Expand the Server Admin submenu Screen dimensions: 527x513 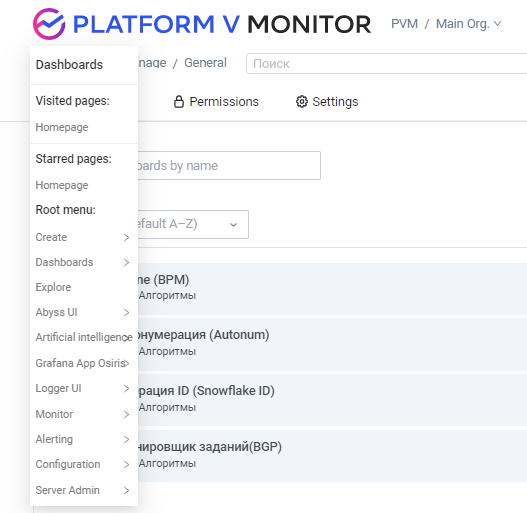pos(84,490)
